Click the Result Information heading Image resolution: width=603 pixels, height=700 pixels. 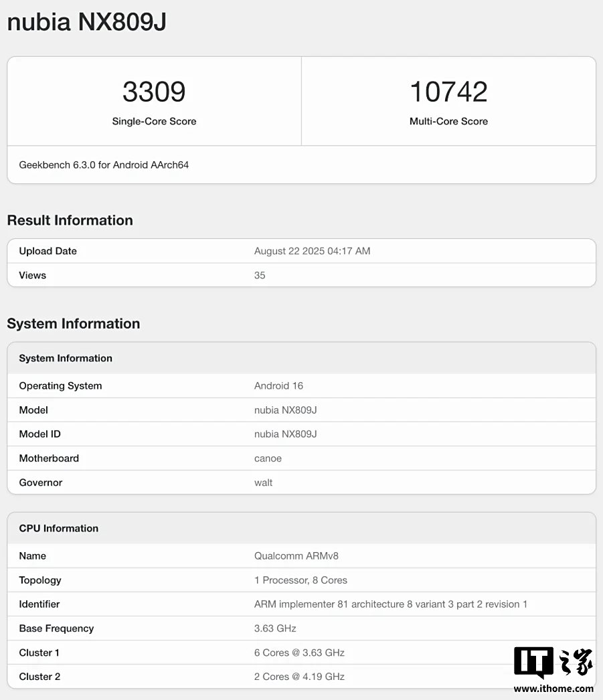pos(70,221)
